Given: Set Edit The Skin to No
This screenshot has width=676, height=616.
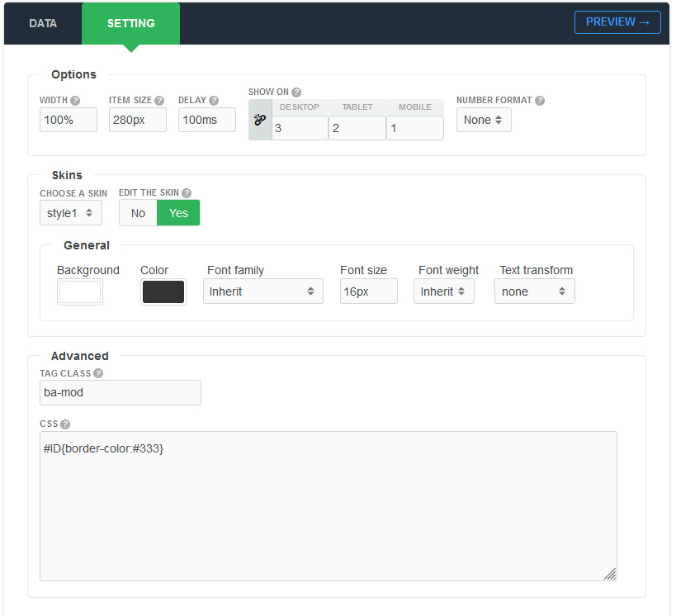Looking at the screenshot, I should click(138, 213).
